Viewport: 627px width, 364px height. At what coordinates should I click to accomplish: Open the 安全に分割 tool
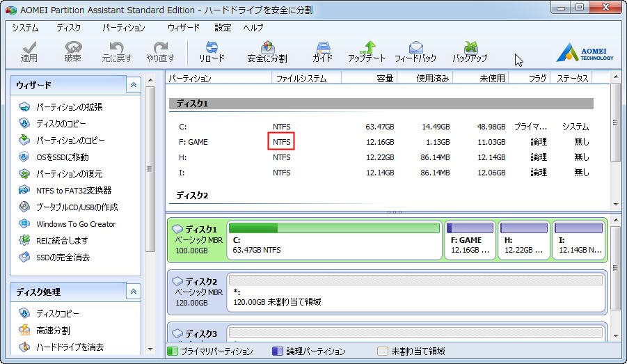267,52
